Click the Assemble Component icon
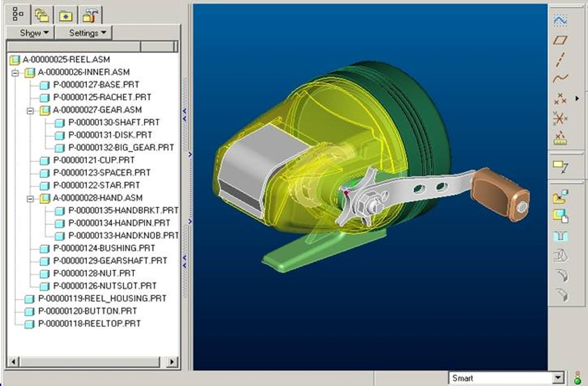Screen dimensions: 588x386 pyautogui.click(x=560, y=196)
